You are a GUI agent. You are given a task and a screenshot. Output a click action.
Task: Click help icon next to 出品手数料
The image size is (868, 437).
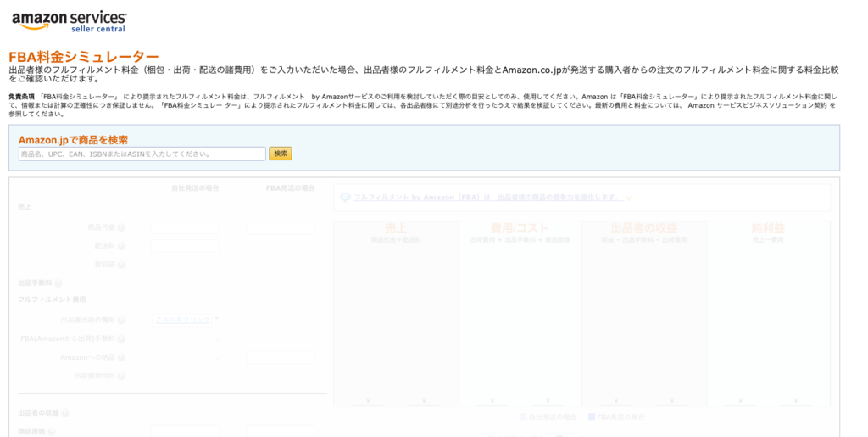click(x=58, y=283)
